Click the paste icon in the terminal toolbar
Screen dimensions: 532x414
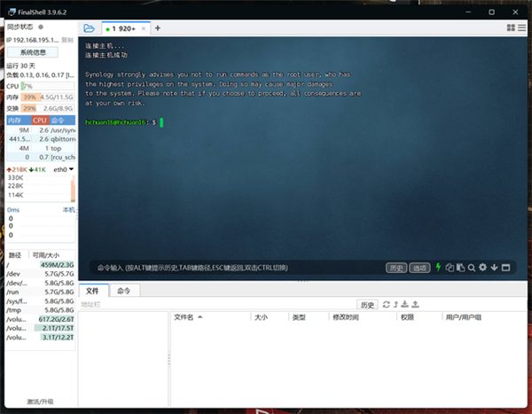point(460,267)
